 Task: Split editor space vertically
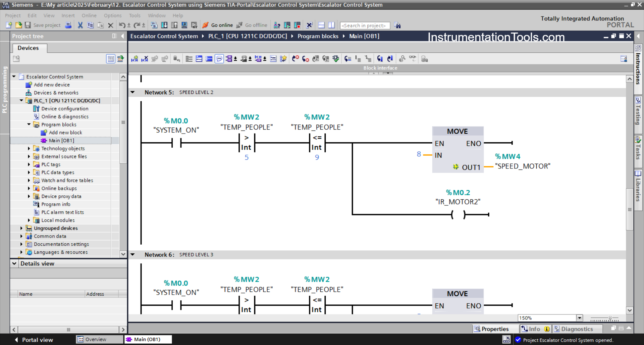coord(331,25)
